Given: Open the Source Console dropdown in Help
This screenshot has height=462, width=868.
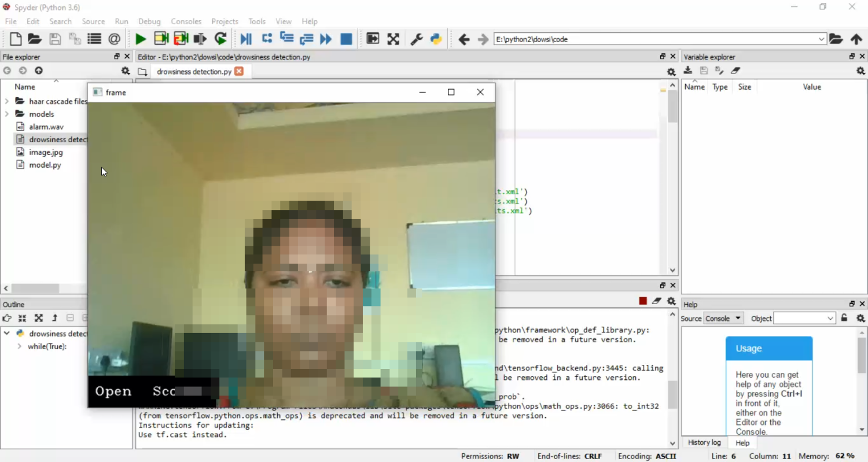Looking at the screenshot, I should (x=723, y=318).
